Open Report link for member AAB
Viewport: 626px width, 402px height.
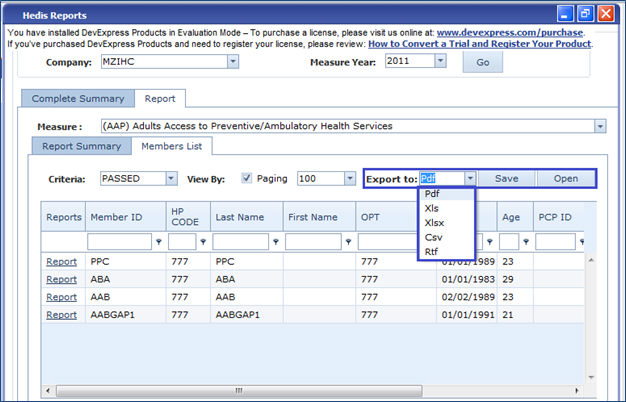[x=62, y=297]
